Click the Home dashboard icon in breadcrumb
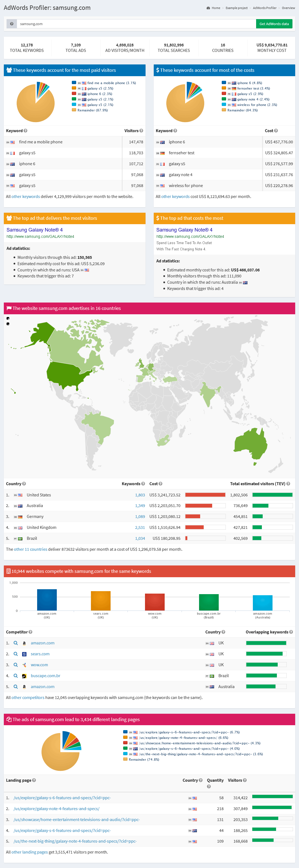299x868 pixels. 208,8
